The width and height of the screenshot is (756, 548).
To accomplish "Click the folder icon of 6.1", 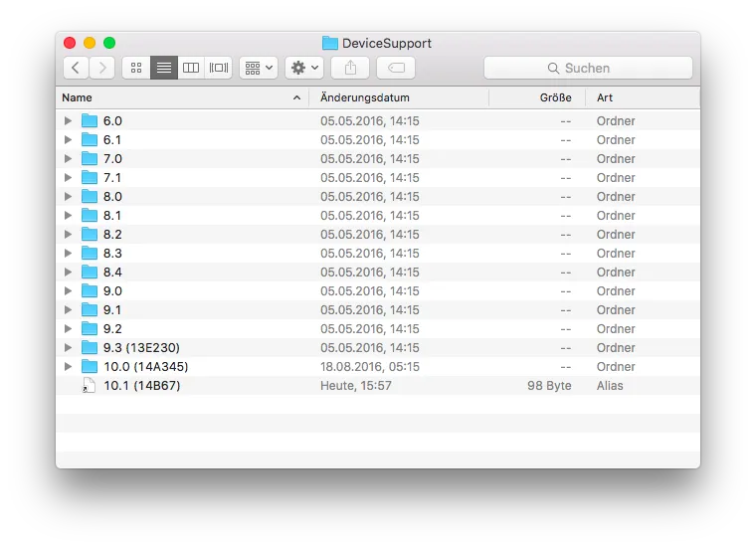I will (x=90, y=139).
